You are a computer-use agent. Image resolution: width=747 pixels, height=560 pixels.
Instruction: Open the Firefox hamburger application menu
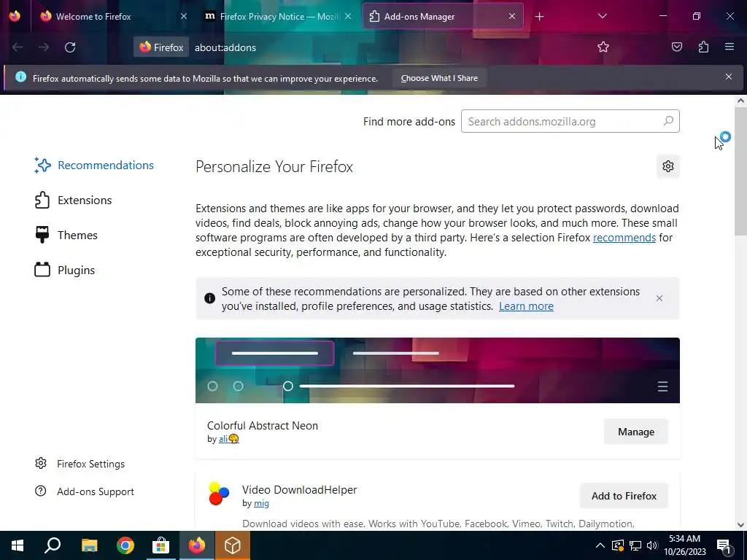tap(729, 47)
